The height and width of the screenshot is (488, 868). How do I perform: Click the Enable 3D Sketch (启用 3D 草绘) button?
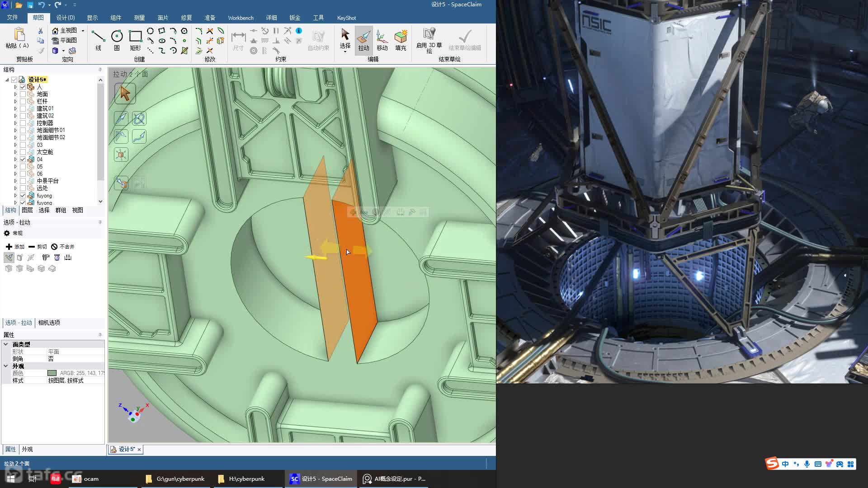(x=429, y=40)
